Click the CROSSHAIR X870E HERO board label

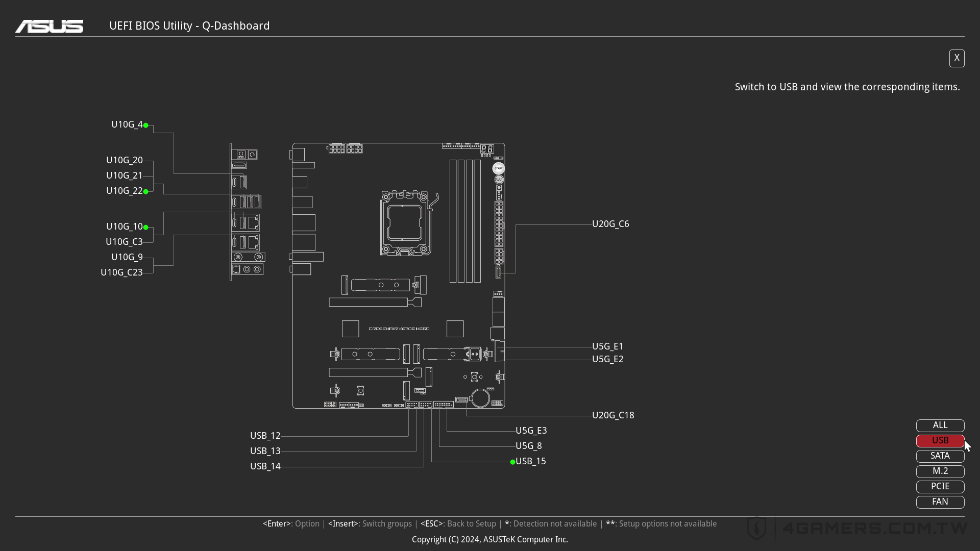pos(399,329)
